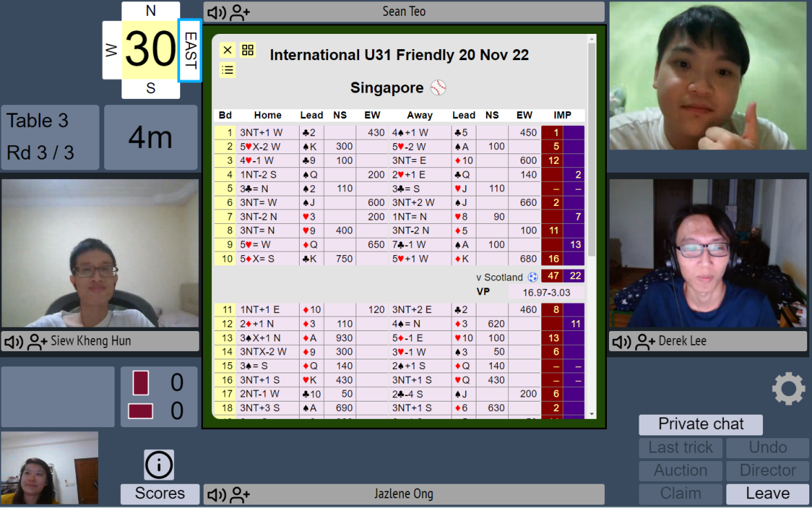
Task: Mute Sean Teo's speaker icon
Action: 217,12
